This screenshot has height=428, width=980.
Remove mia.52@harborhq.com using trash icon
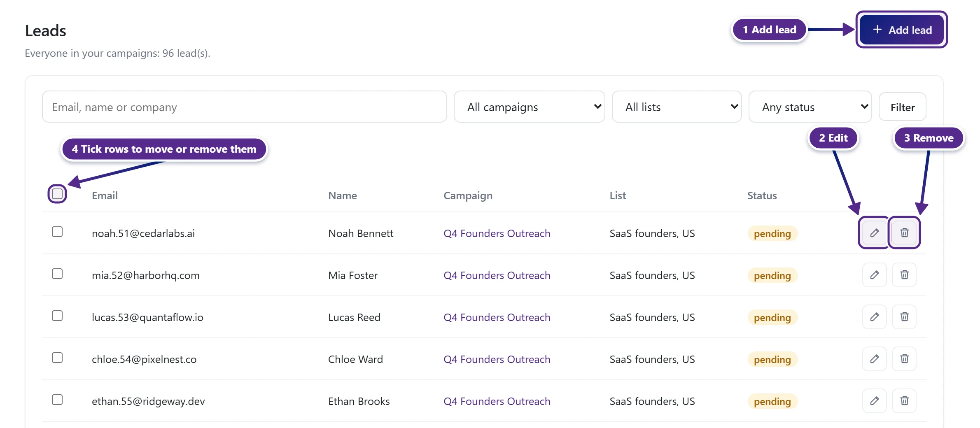coord(904,275)
